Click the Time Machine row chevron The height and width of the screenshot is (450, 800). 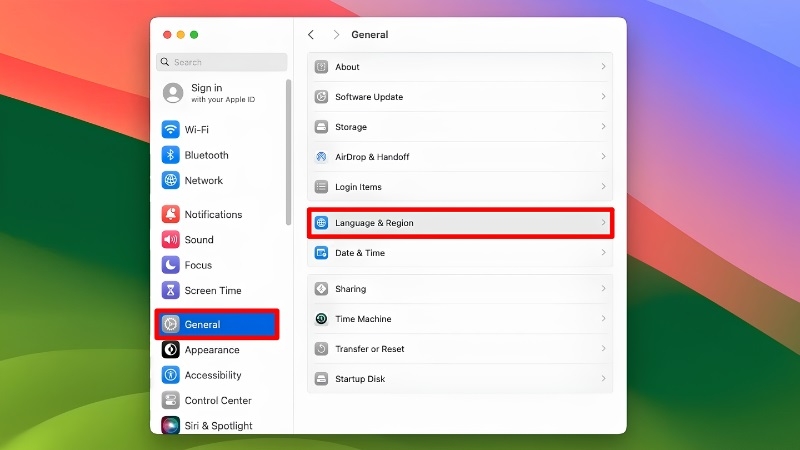tap(603, 318)
